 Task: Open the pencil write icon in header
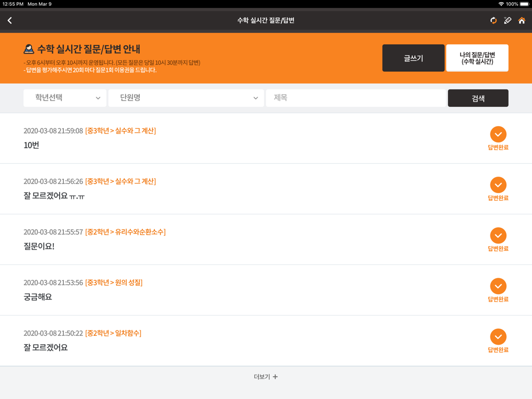(508, 20)
